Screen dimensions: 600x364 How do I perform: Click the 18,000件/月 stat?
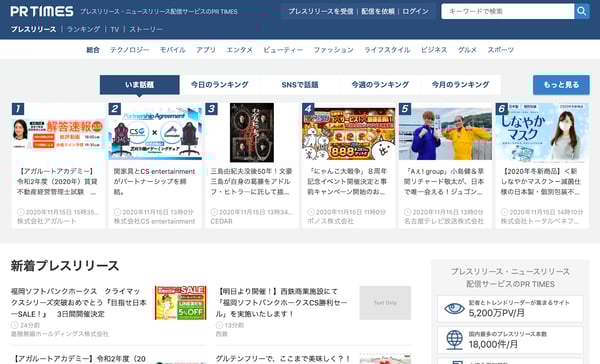point(493,344)
